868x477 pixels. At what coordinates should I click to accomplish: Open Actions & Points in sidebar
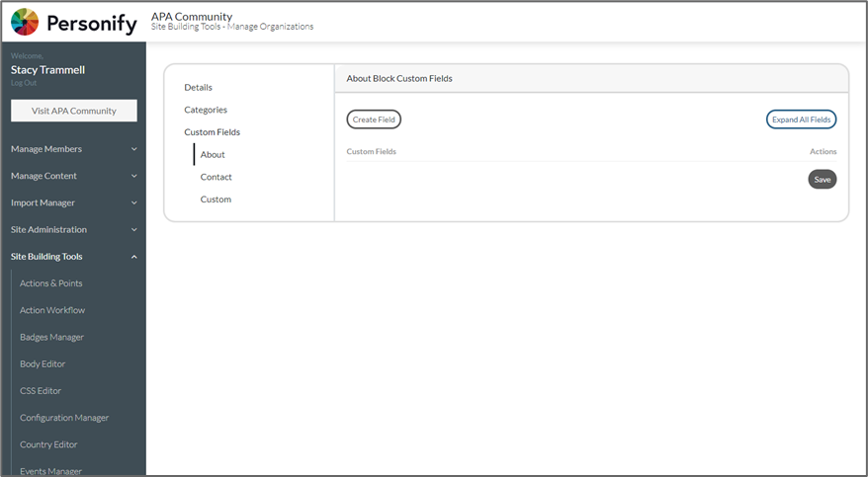click(x=51, y=283)
